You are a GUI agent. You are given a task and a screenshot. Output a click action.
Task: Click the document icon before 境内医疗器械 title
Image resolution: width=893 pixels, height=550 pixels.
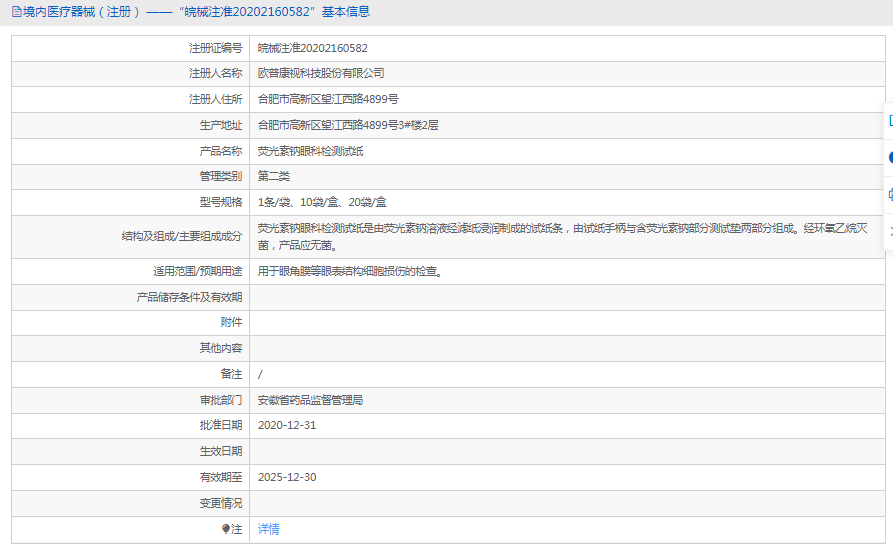pos(15,12)
